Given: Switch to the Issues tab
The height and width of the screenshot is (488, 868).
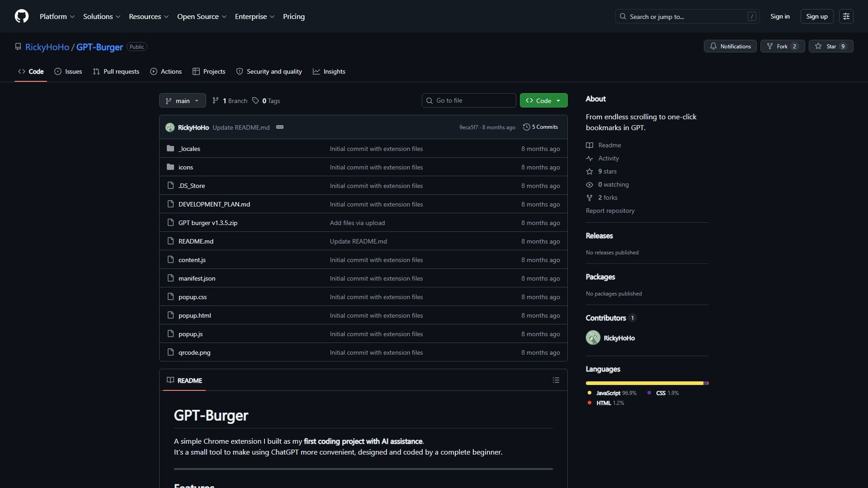Looking at the screenshot, I should (68, 71).
